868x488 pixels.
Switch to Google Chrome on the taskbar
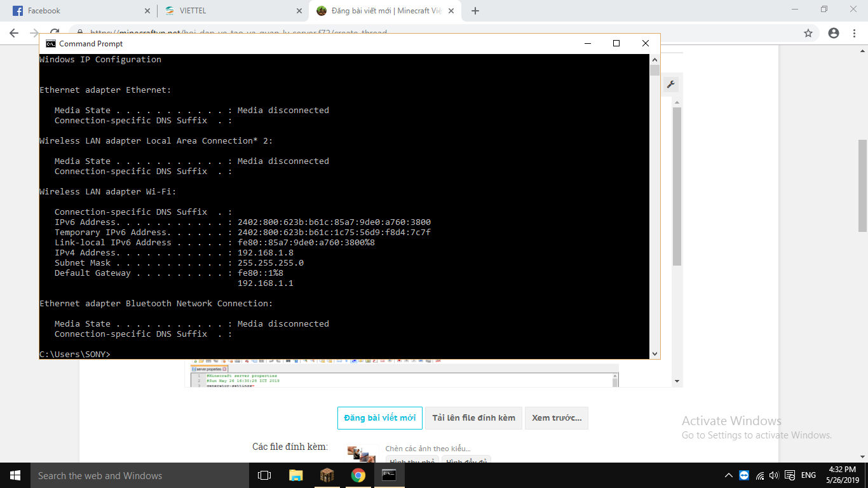click(358, 475)
